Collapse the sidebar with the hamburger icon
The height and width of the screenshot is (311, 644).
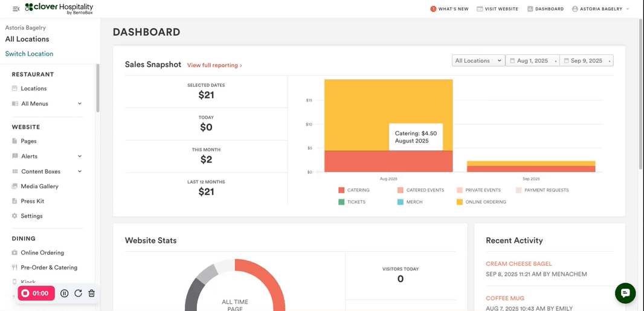[x=16, y=8]
